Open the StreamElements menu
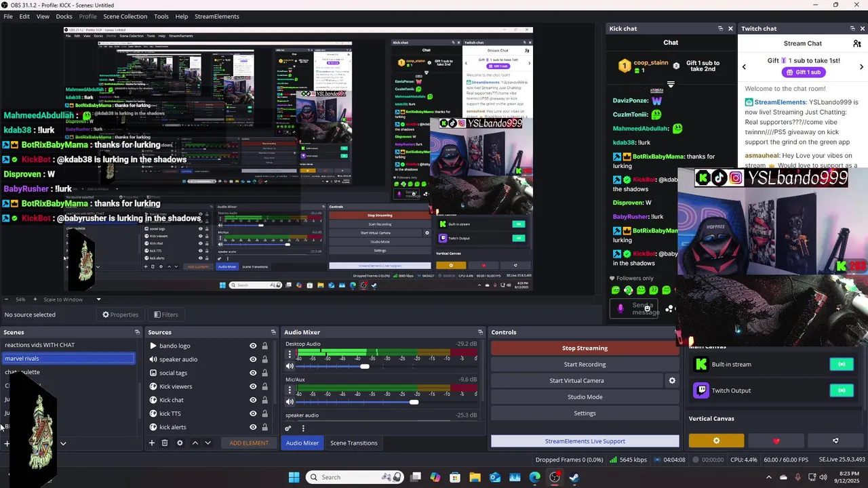 (217, 16)
